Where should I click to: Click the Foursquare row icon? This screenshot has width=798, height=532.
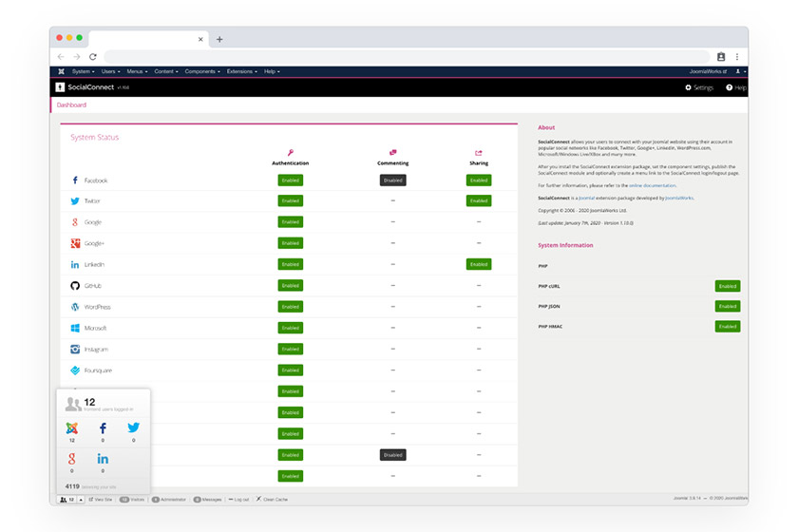[75, 370]
